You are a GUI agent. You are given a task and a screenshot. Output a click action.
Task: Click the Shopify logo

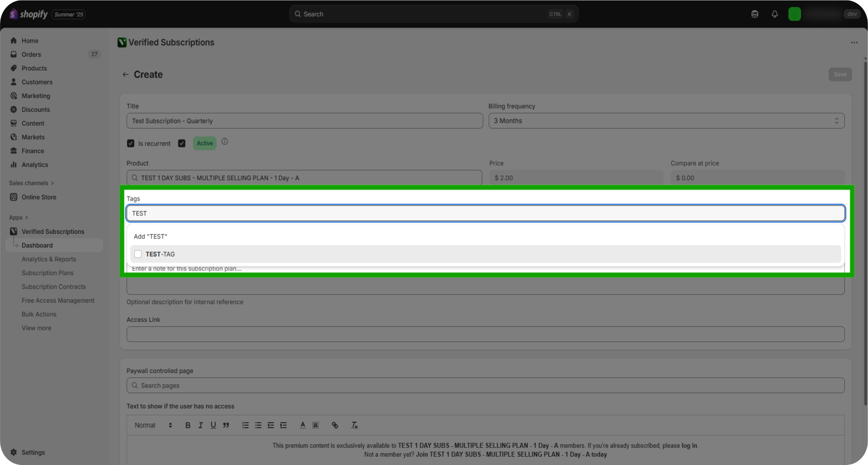29,14
